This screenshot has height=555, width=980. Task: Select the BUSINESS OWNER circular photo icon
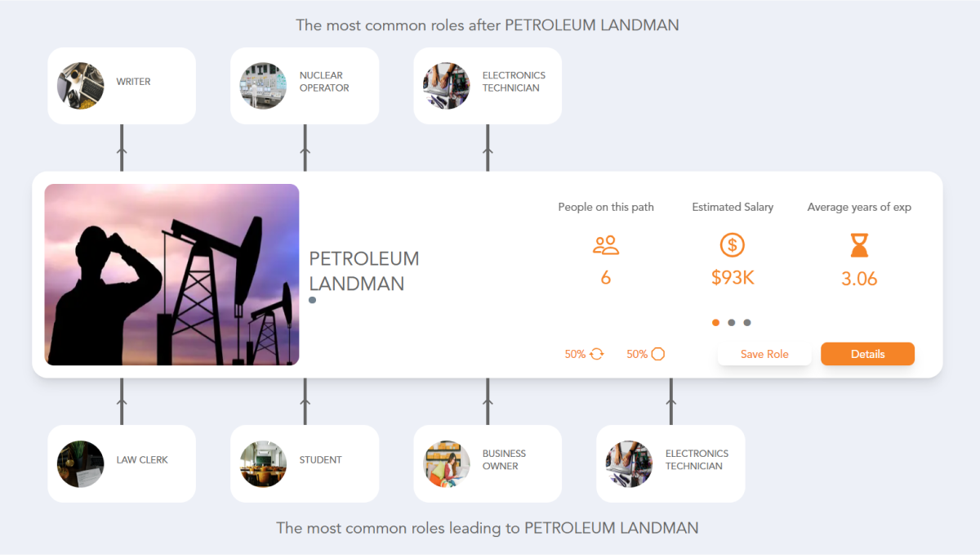(446, 463)
